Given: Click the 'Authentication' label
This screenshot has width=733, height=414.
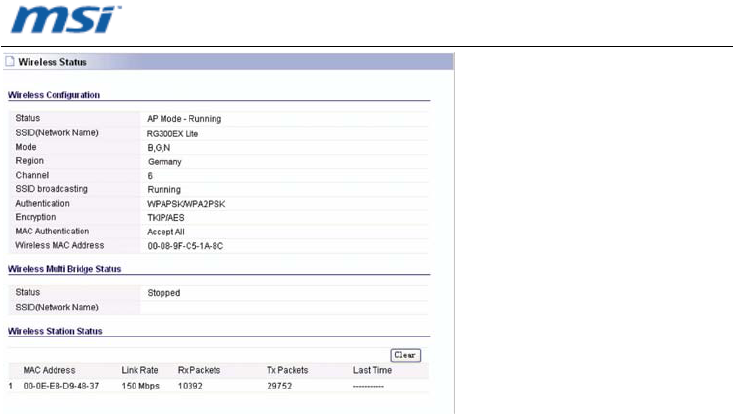Looking at the screenshot, I should tap(43, 203).
